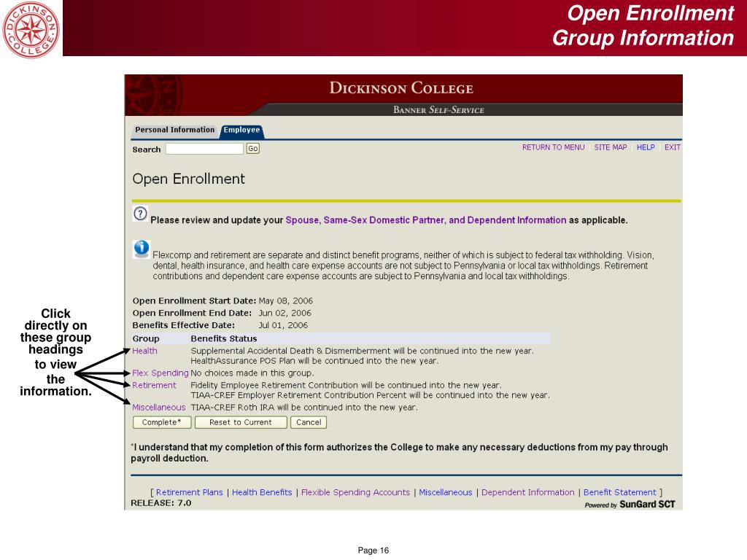Screen dimensions: 747x560
Task: Click the 'Powered by SunGard SCT' logo
Action: (630, 505)
